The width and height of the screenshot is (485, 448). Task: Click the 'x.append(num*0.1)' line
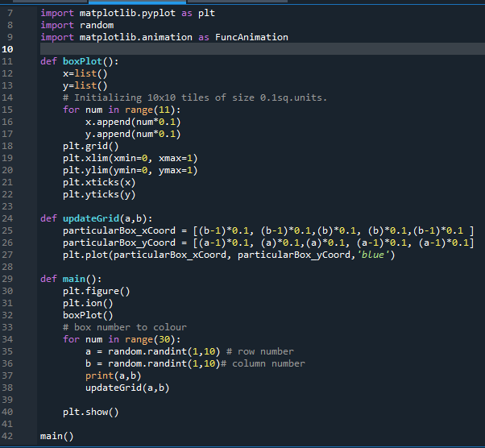(x=133, y=122)
